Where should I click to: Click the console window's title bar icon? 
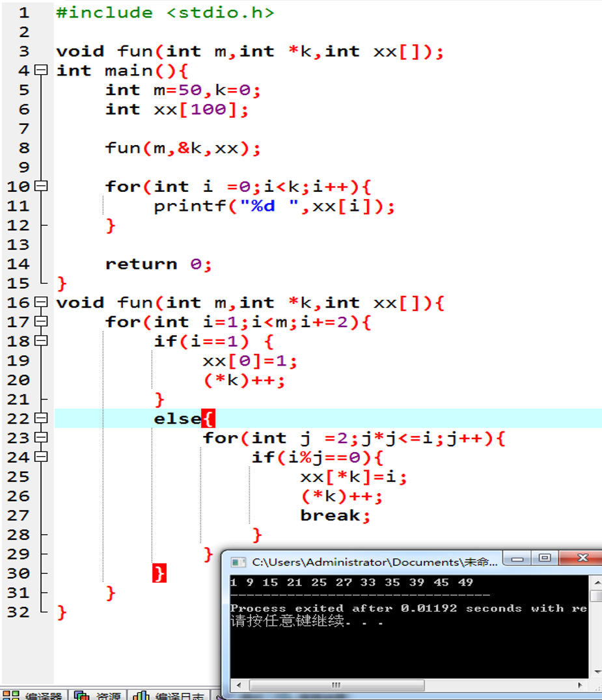click(x=238, y=562)
